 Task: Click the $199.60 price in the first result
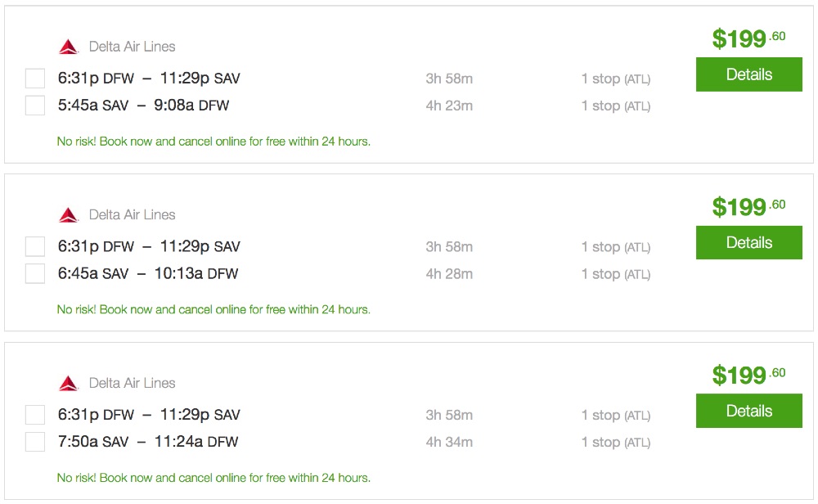click(x=748, y=38)
